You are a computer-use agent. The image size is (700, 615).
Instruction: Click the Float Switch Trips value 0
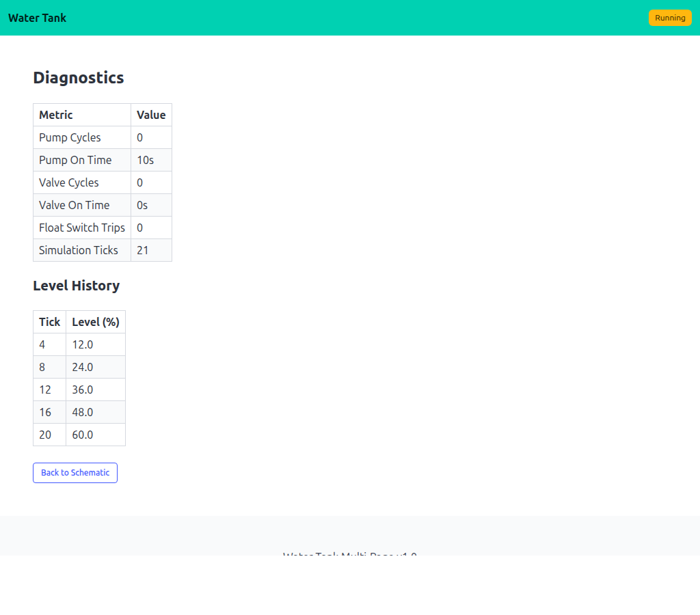[x=139, y=228]
